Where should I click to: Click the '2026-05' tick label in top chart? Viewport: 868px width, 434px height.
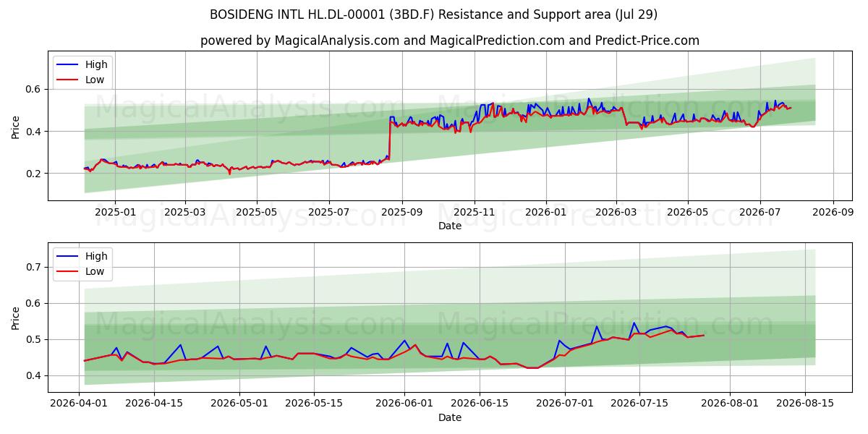688,212
